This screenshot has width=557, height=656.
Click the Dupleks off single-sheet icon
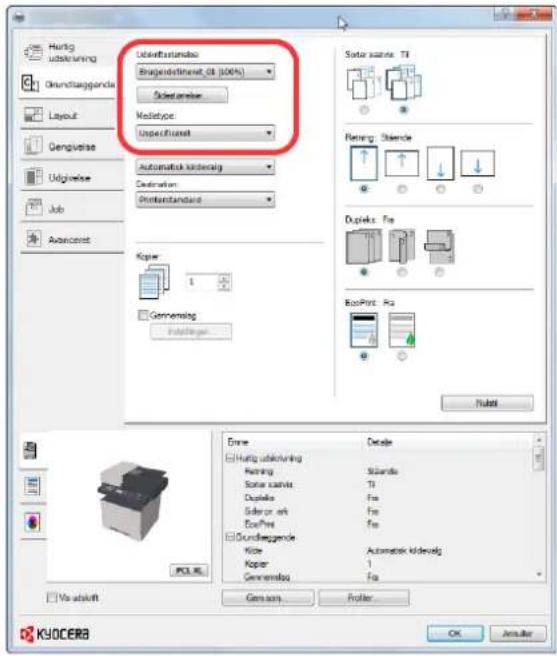click(364, 247)
